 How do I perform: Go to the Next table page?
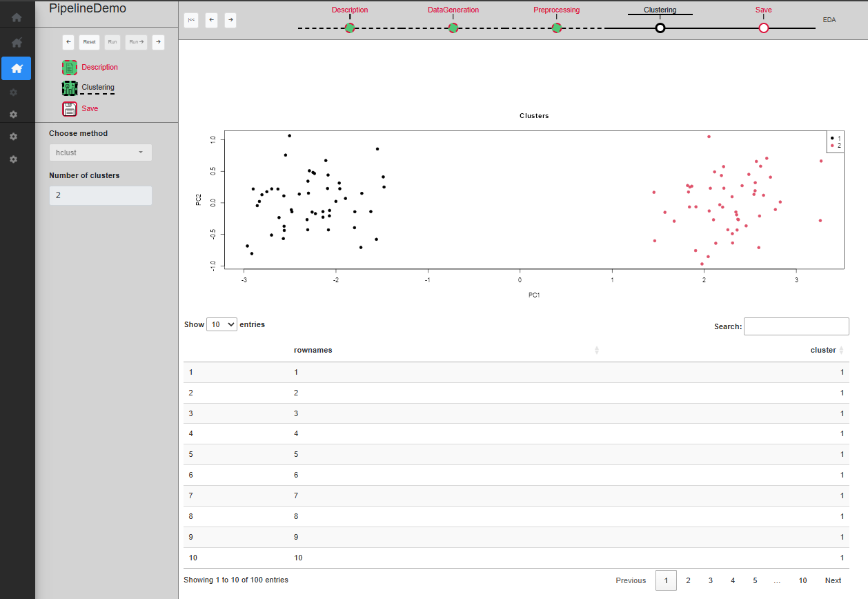pos(833,580)
